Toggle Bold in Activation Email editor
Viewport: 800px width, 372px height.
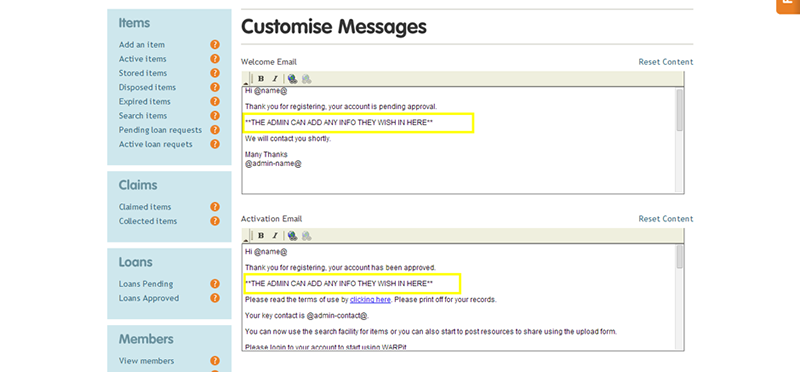pos(261,236)
